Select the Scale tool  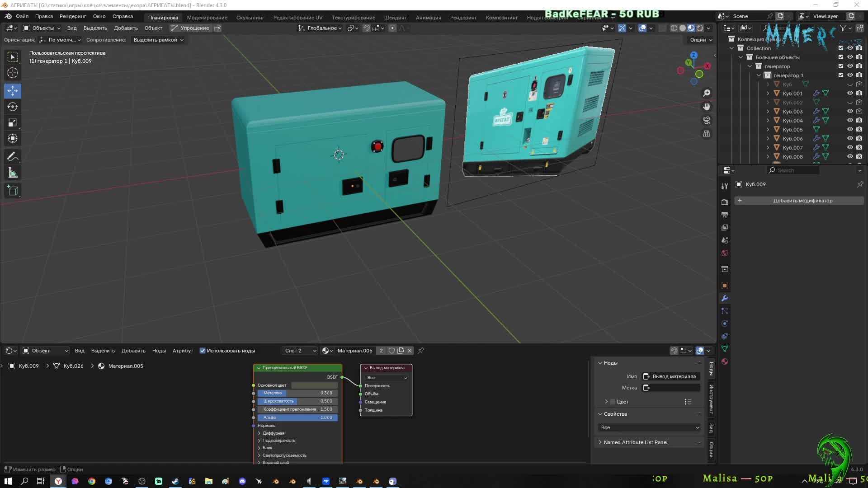point(13,123)
